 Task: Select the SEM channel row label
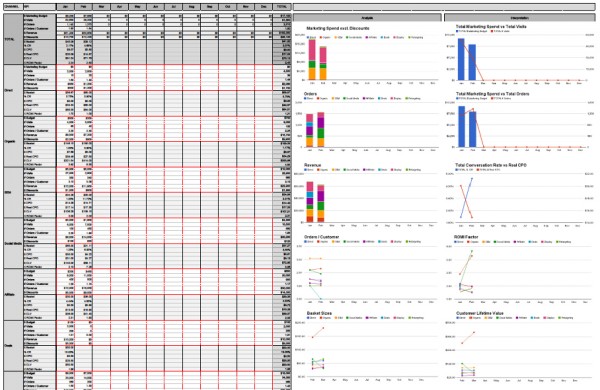click(x=13, y=192)
